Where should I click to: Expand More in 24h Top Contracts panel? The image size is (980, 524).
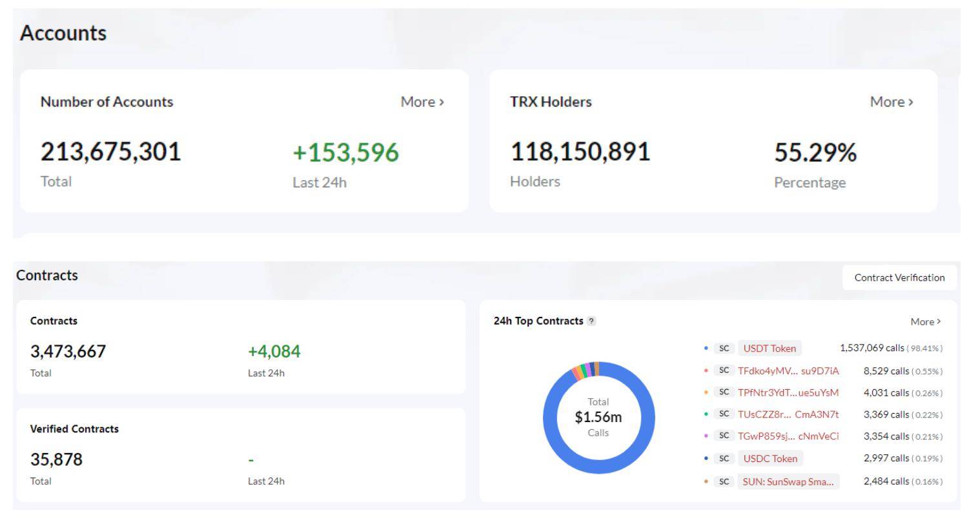click(925, 321)
